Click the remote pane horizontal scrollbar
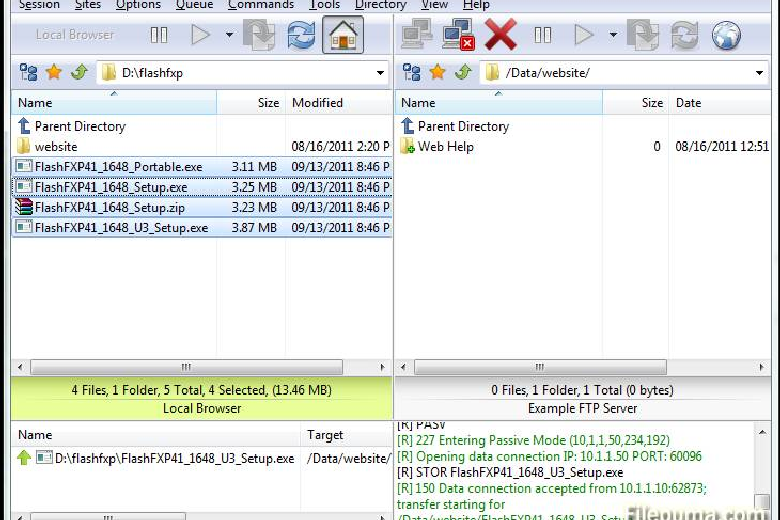The image size is (780, 520). [540, 367]
